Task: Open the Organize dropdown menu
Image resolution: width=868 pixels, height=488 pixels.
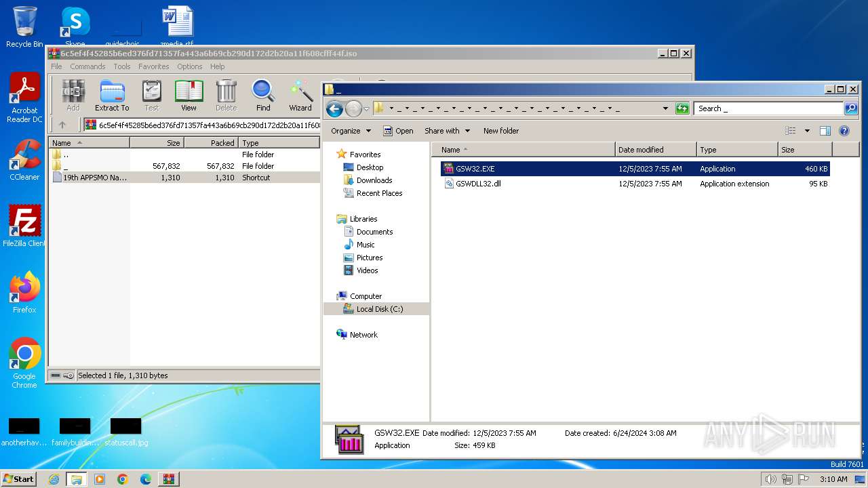Action: (351, 131)
